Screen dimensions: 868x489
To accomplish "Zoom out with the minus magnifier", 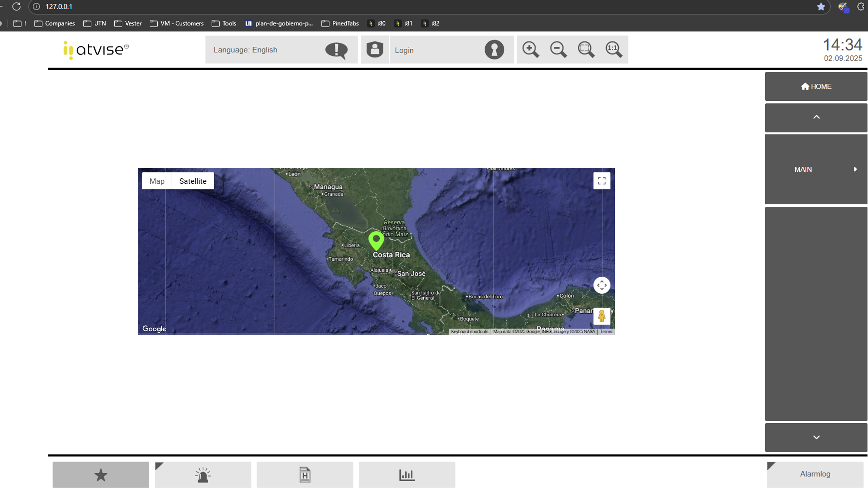I will coord(559,49).
